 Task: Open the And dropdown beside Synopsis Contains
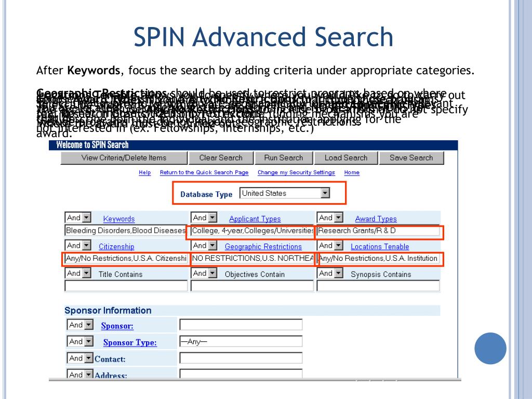point(330,273)
